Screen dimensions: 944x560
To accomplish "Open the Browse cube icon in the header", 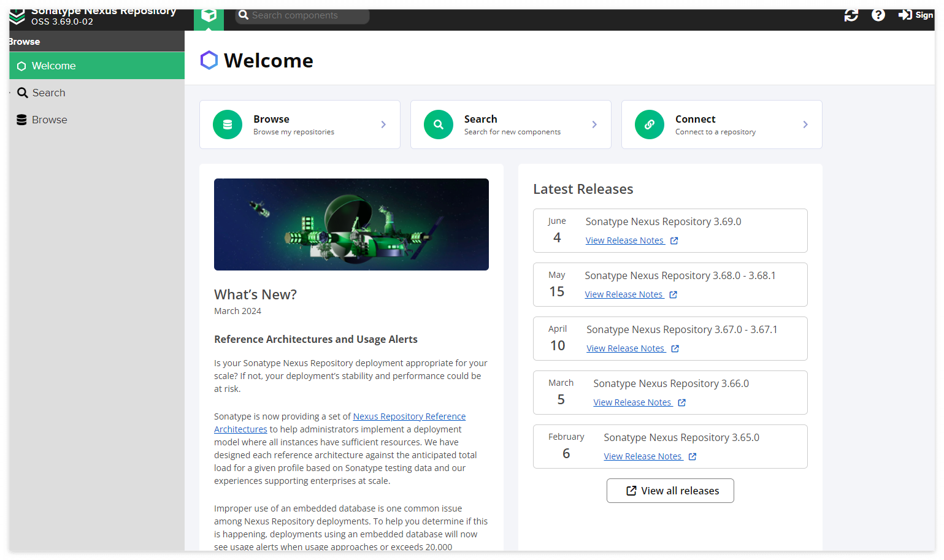I will [209, 15].
